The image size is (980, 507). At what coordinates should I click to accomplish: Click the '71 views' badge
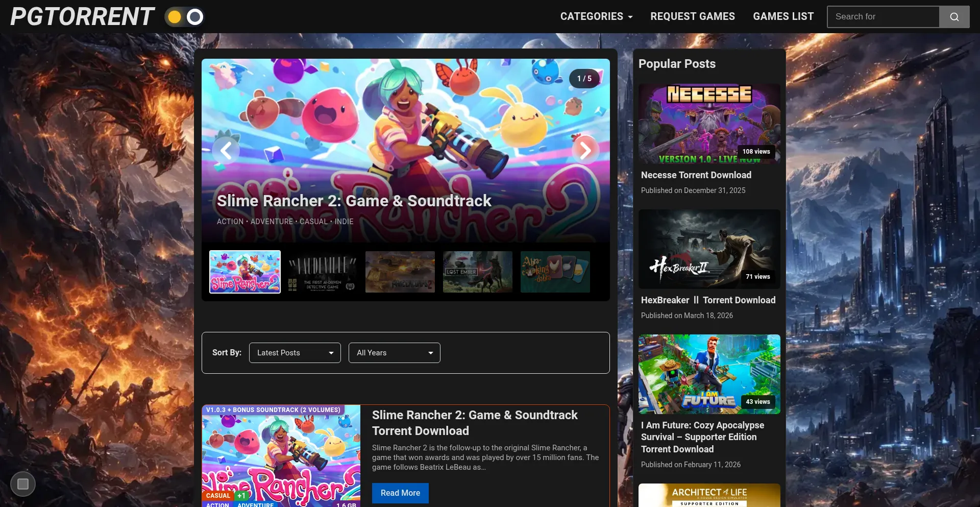pyautogui.click(x=758, y=277)
